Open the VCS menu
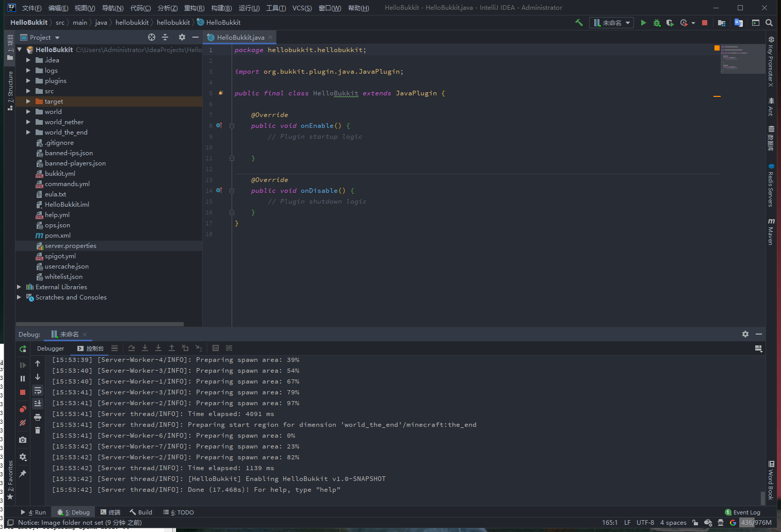This screenshot has height=532, width=781. point(302,8)
